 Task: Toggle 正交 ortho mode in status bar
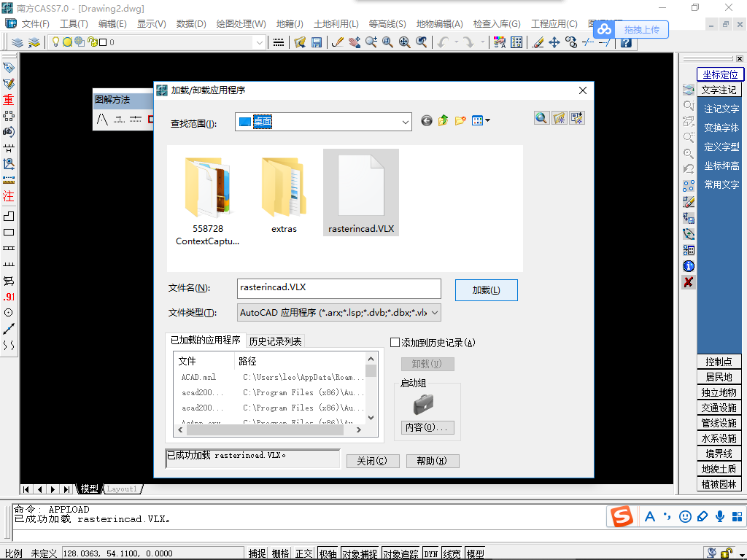pyautogui.click(x=304, y=553)
